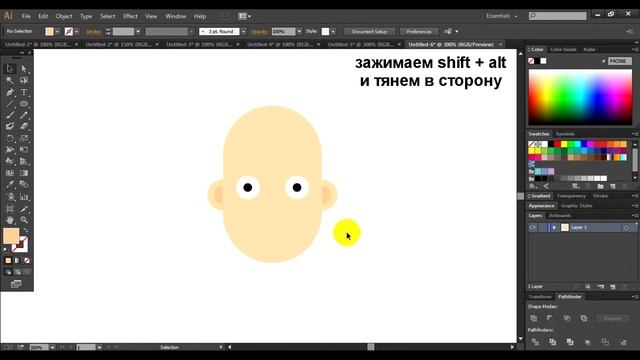
Task: Choose the Line Segment tool
Action: (x=10, y=104)
